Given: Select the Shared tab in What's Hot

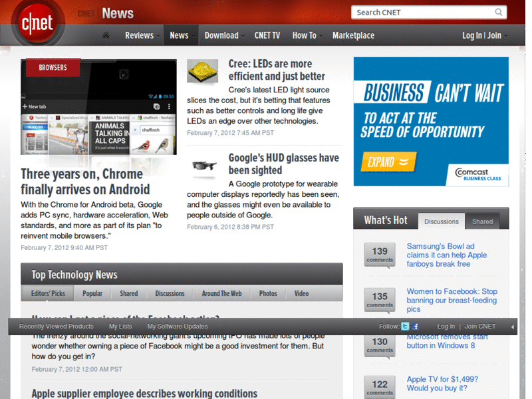Looking at the screenshot, I should (x=482, y=221).
